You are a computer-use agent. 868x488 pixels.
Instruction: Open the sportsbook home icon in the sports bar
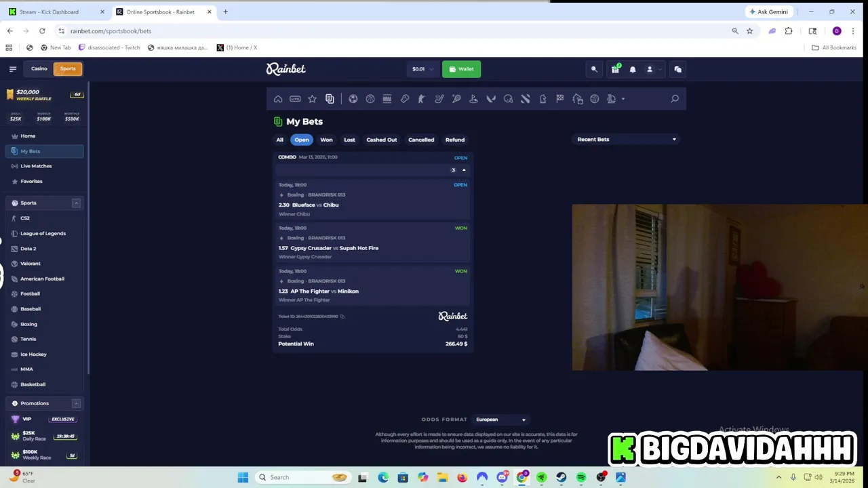point(278,99)
